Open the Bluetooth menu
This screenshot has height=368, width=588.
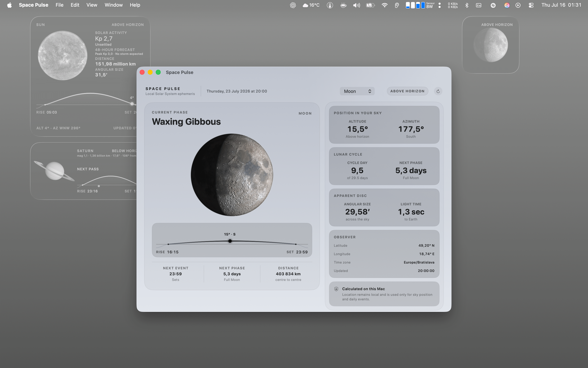pos(467,5)
